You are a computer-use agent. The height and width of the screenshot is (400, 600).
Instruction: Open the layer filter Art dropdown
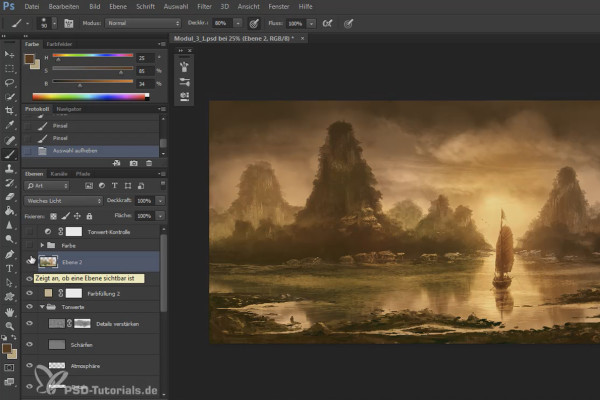tap(47, 186)
